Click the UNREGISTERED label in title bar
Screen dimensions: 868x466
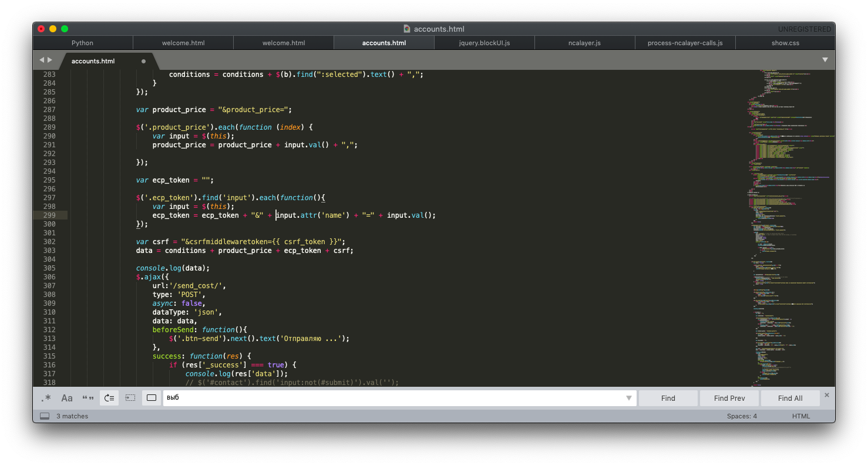tap(805, 29)
